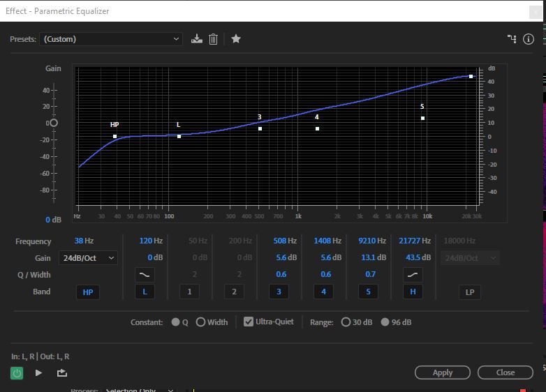Toggle the L band button
This screenshot has height=392, width=546.
(145, 292)
